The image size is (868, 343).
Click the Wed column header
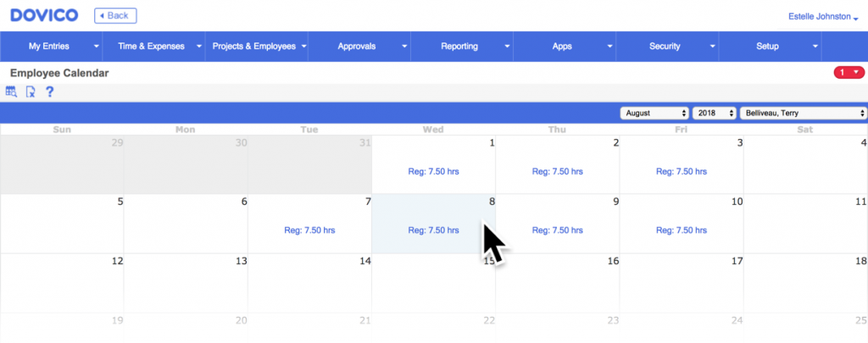[x=433, y=130]
